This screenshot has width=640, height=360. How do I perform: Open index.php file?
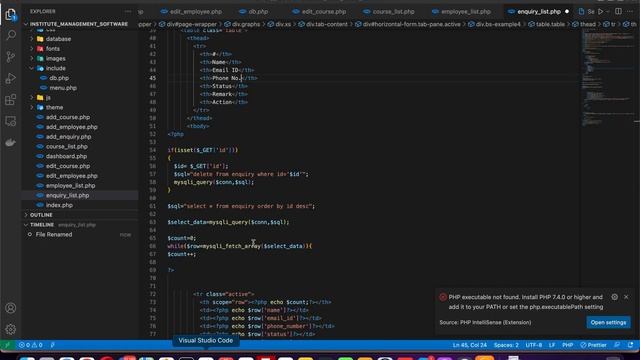point(59,205)
